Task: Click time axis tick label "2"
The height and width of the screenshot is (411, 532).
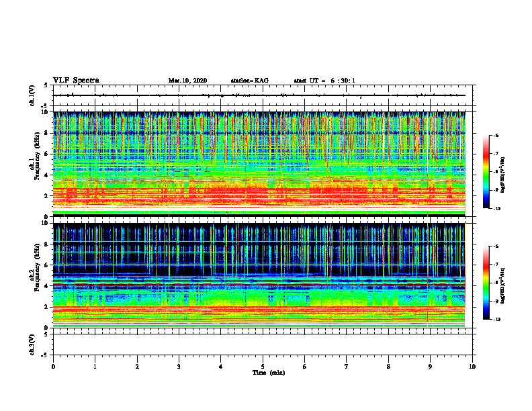Action: pos(137,367)
